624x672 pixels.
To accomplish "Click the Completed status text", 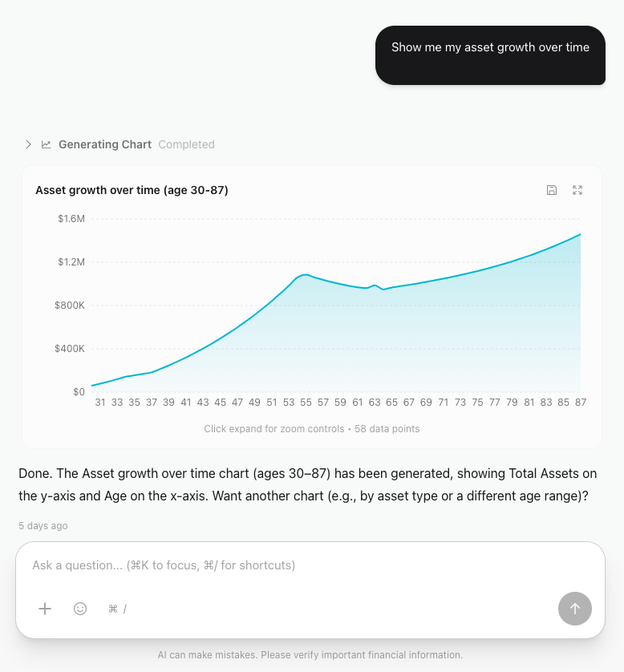I will click(x=186, y=144).
